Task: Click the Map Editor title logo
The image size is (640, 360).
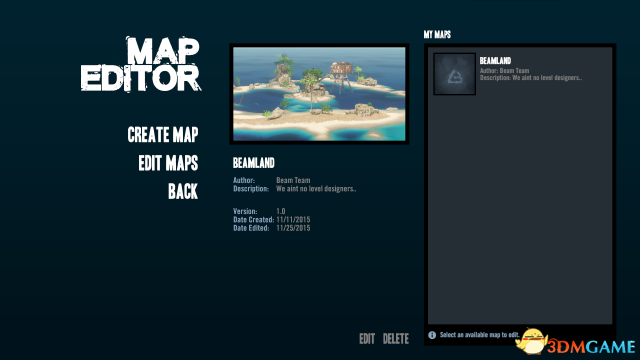Action: tap(140, 64)
